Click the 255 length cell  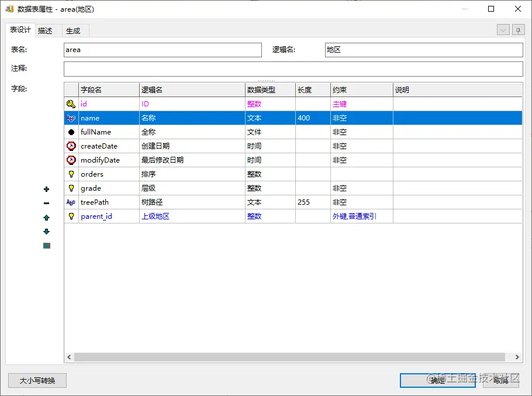pyautogui.click(x=313, y=202)
